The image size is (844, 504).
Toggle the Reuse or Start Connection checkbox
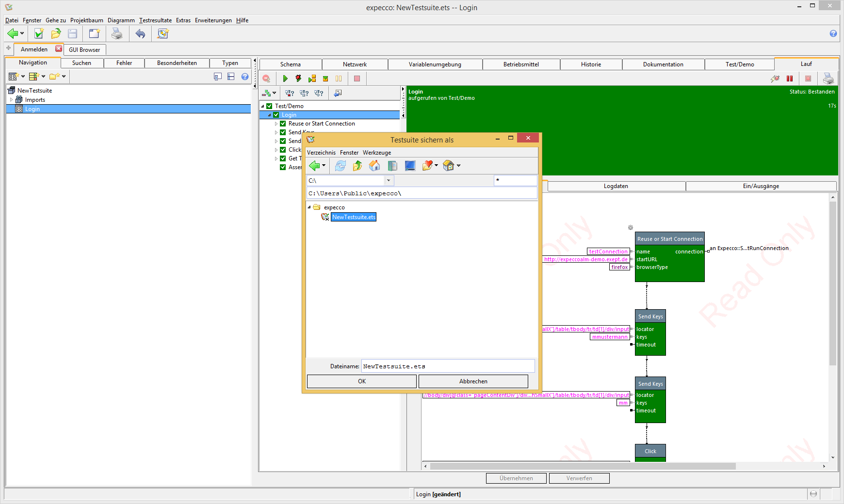pos(283,124)
